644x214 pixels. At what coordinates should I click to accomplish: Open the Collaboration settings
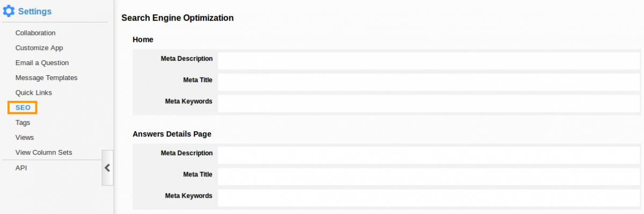click(35, 33)
